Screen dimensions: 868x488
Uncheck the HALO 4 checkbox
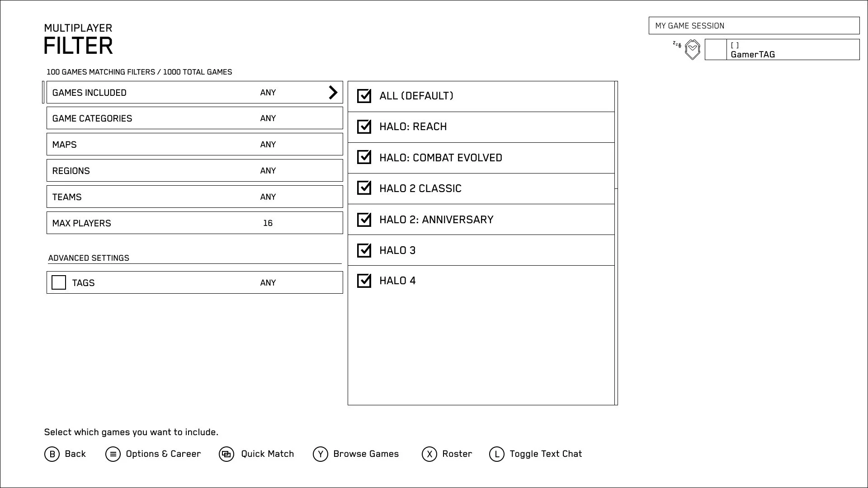pyautogui.click(x=364, y=281)
